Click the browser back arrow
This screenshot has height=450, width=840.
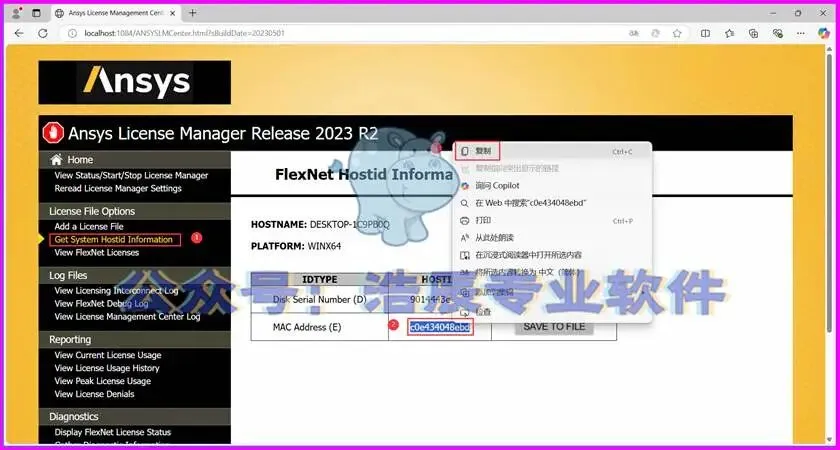click(x=19, y=33)
